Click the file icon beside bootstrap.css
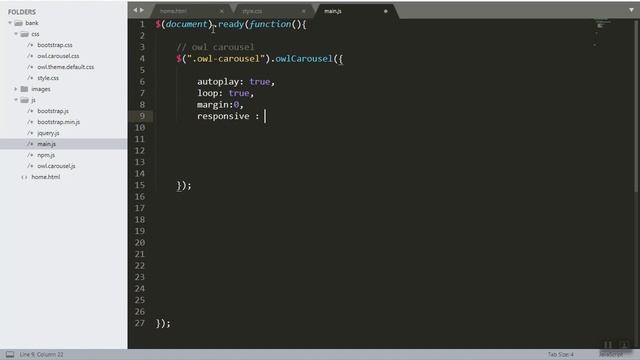Image resolution: width=640 pixels, height=360 pixels. [30, 45]
